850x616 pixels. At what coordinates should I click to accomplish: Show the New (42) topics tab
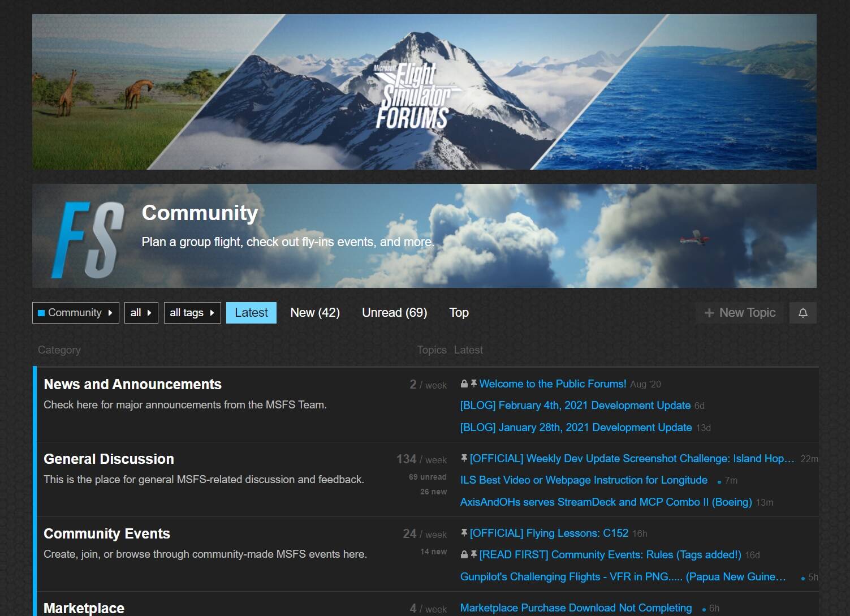tap(315, 313)
